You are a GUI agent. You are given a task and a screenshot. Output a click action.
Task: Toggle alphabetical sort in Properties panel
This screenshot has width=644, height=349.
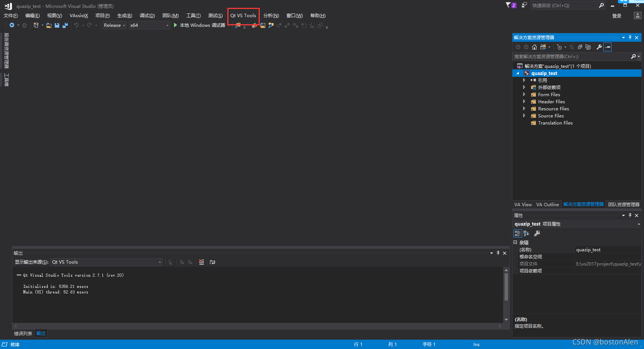[526, 233]
